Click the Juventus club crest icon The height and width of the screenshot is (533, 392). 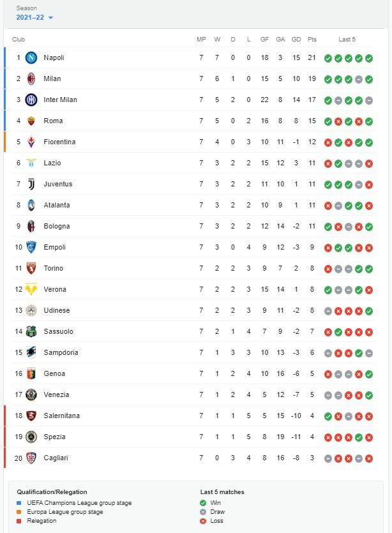31,184
